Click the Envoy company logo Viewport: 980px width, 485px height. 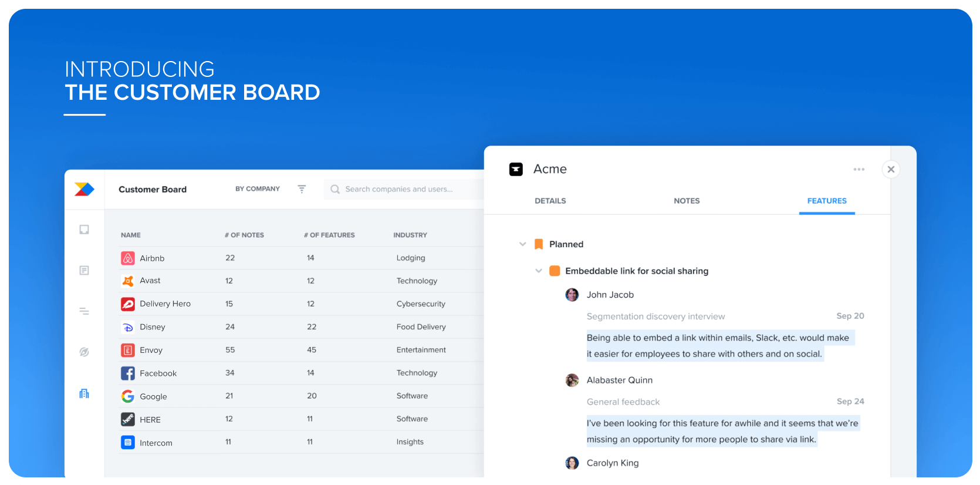tap(128, 351)
